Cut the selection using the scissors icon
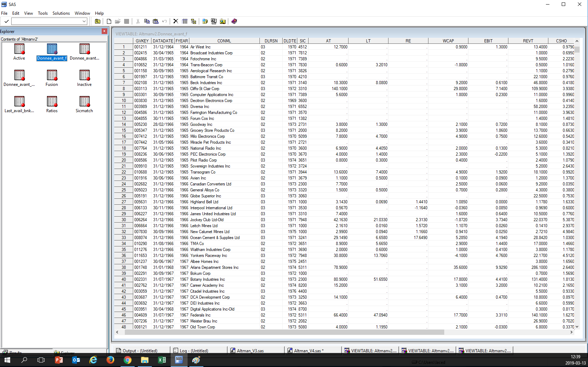The height and width of the screenshot is (367, 588). coord(138,21)
